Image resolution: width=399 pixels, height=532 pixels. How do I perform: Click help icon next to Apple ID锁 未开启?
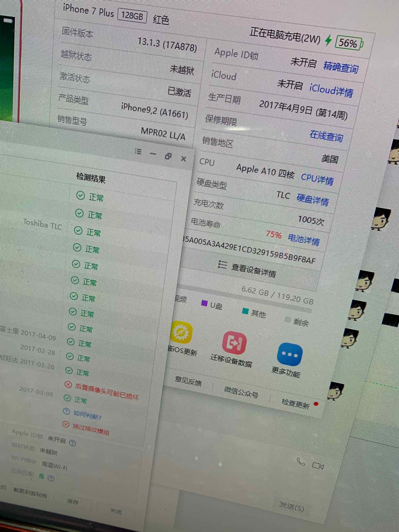click(x=73, y=443)
